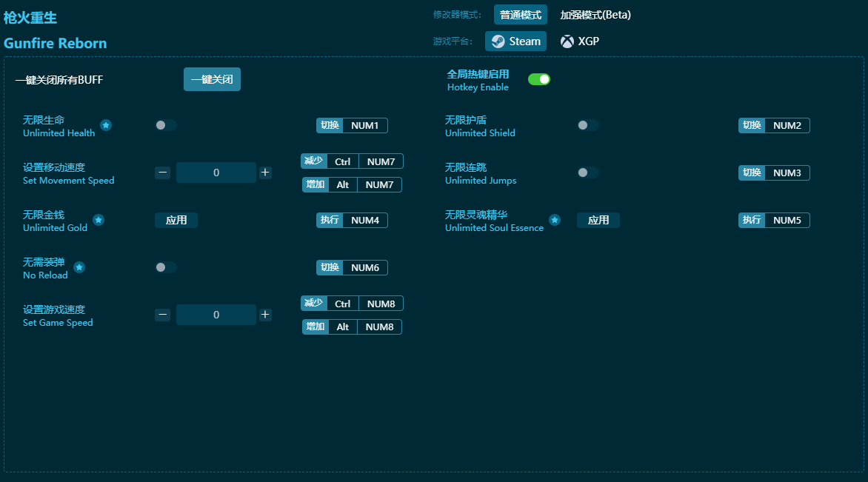Apply Unlimited Gold with 应用 button

[176, 220]
